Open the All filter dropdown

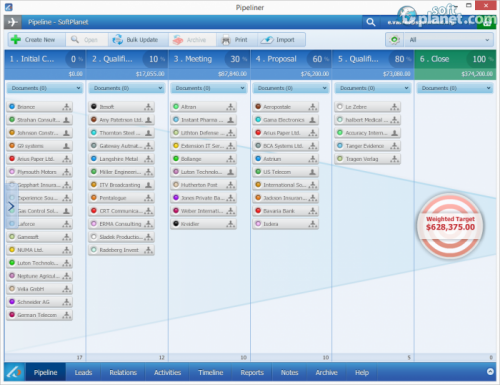click(x=449, y=40)
